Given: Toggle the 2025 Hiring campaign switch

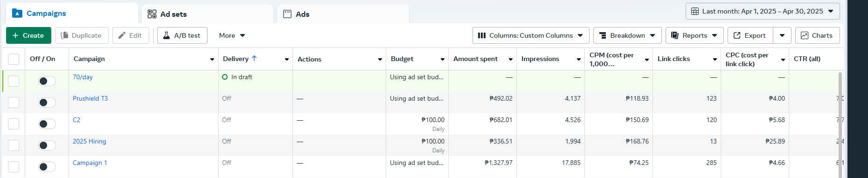Looking at the screenshot, I should (x=47, y=145).
